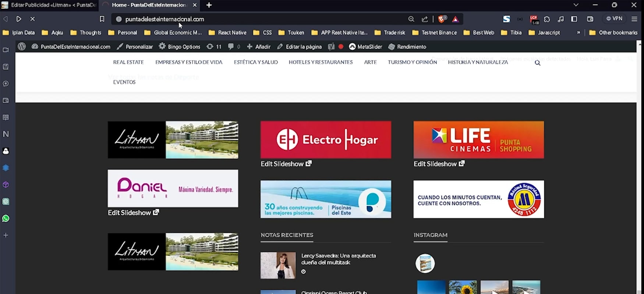Screen dimensions: 644x294
Task: Open the browser hamburger main menu
Action: click(634, 19)
